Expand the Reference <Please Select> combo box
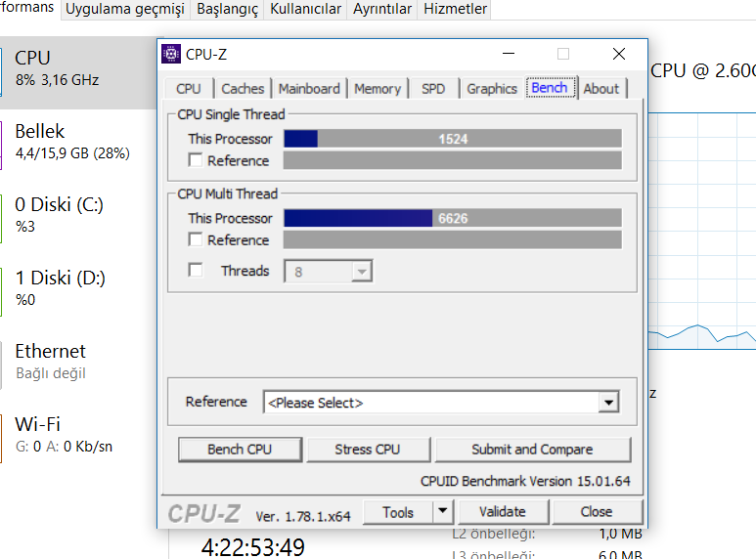The height and width of the screenshot is (559, 756). pos(441,402)
